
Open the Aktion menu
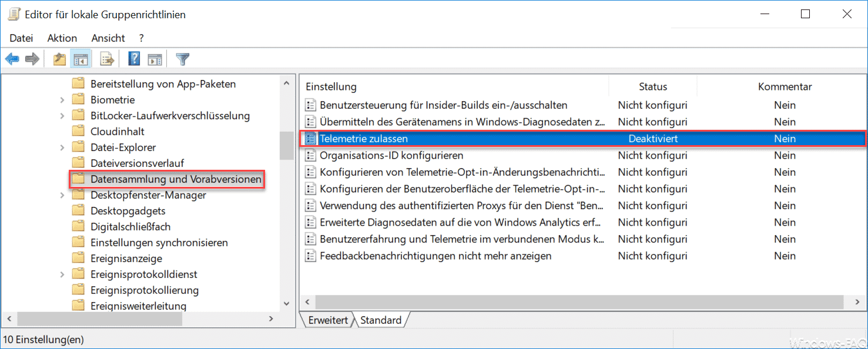pos(62,38)
